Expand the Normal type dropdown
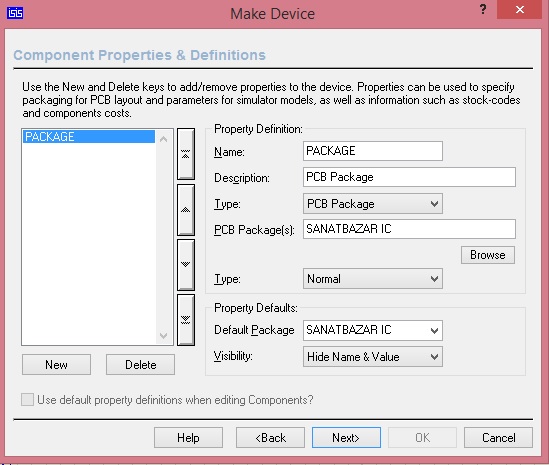 pos(373,279)
